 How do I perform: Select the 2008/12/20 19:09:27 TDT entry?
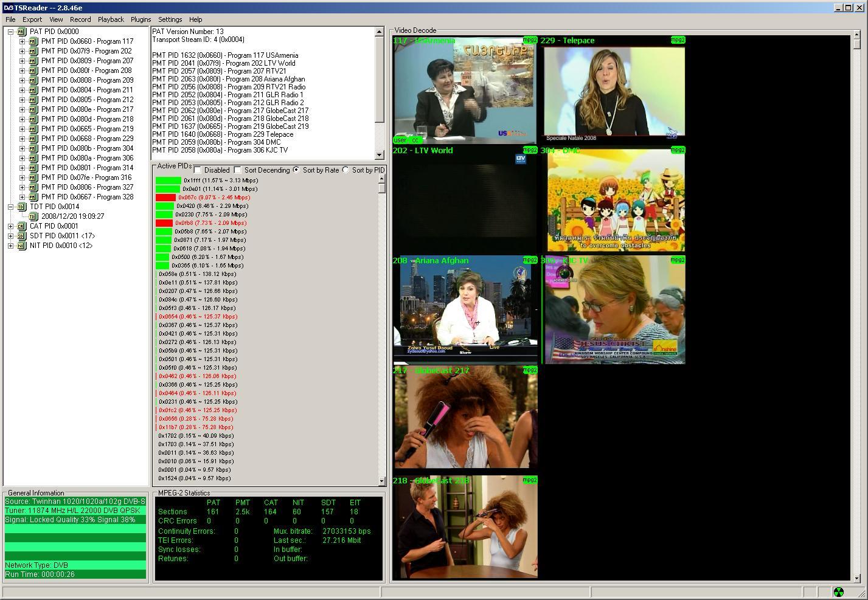point(72,216)
